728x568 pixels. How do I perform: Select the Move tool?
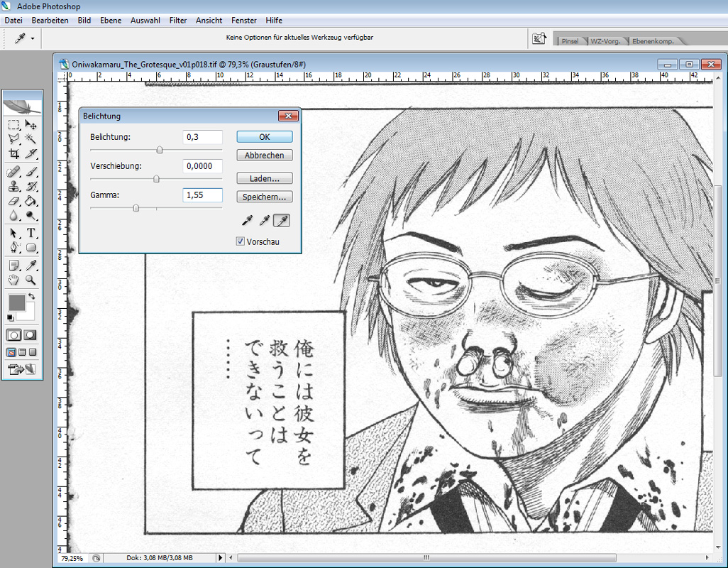point(31,124)
